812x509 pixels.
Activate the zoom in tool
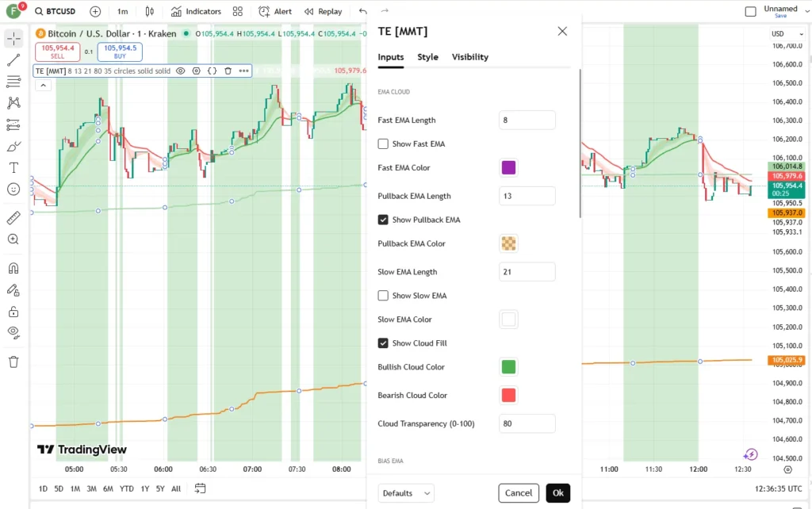tap(14, 239)
